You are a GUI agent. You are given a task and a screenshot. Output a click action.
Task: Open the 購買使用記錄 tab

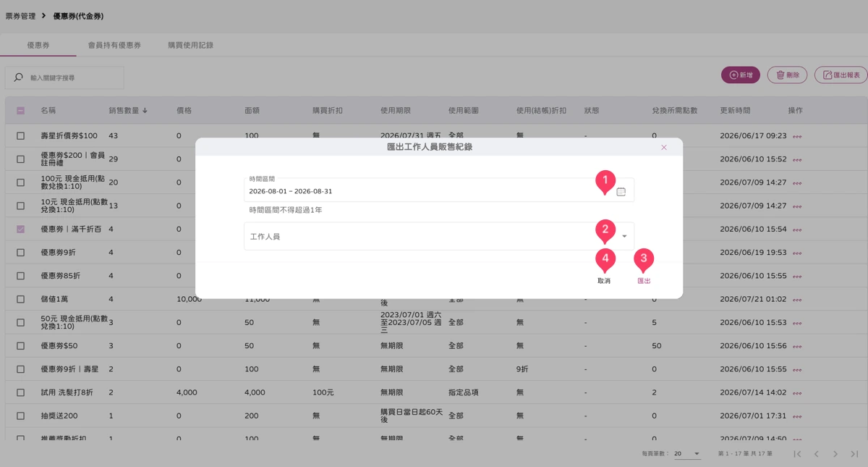coord(190,45)
